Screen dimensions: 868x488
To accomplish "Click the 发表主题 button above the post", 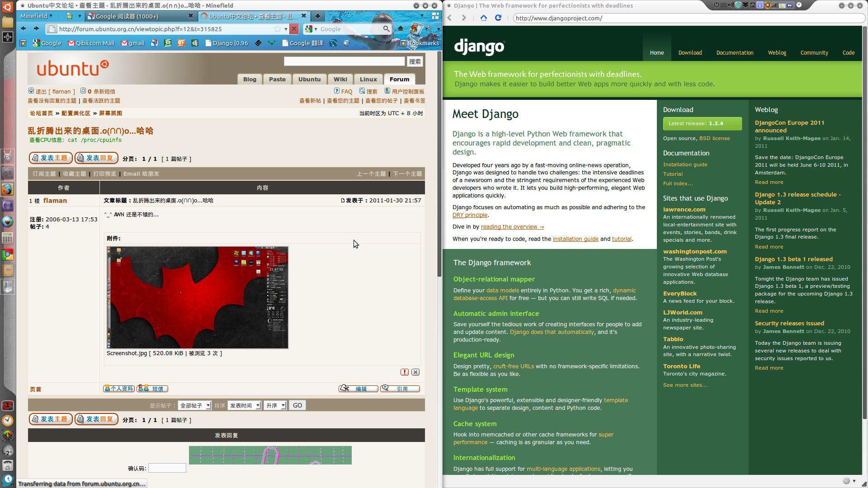I will pos(51,158).
